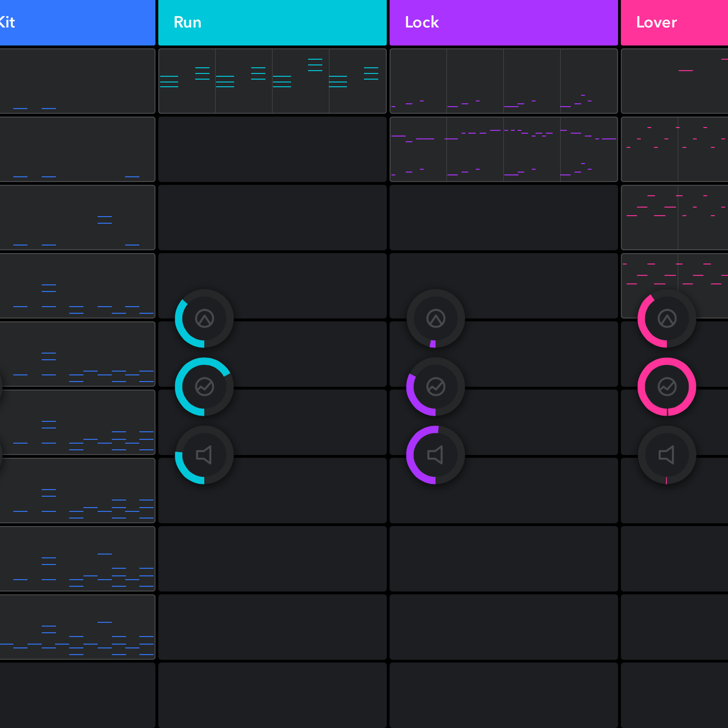Launch the third clip in Kit column
The height and width of the screenshot is (728, 728).
click(78, 217)
